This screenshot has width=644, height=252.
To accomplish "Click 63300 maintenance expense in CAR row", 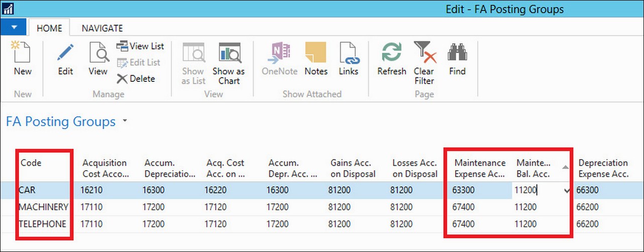I will [464, 190].
